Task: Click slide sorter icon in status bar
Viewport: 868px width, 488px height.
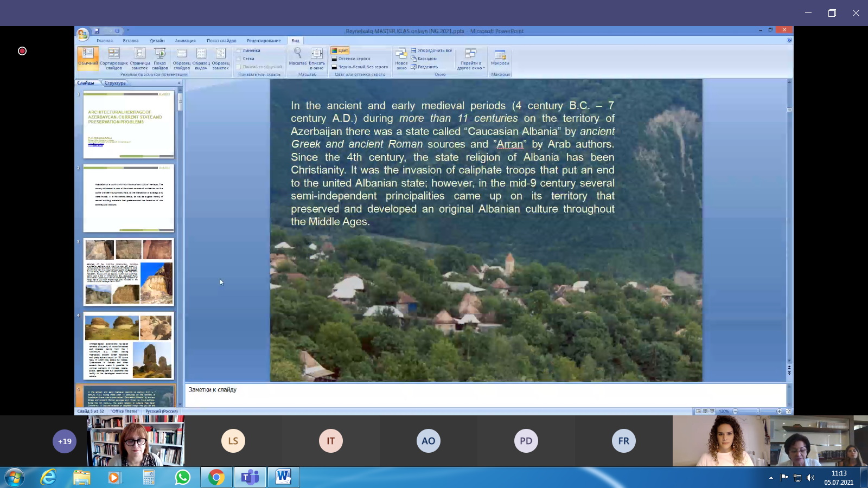Action: click(705, 411)
